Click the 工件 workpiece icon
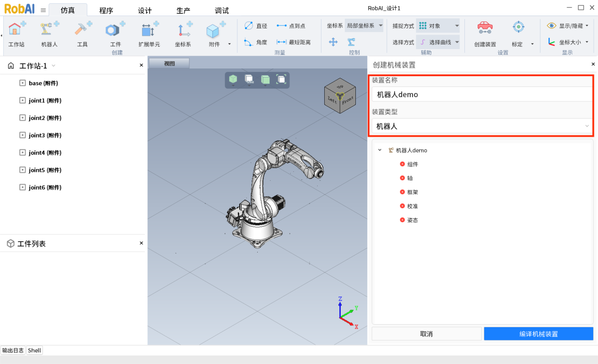Viewport: 598px width, 364px height. click(115, 29)
